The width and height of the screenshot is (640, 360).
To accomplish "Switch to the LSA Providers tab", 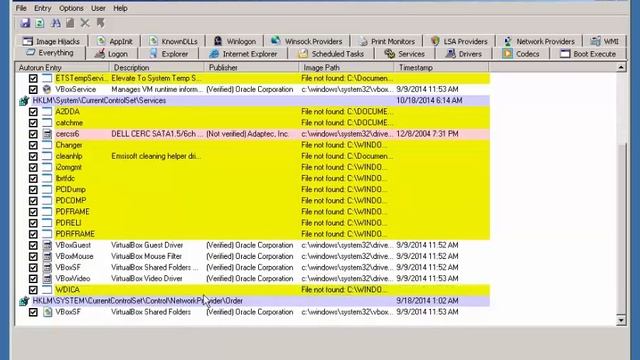I will [459, 41].
